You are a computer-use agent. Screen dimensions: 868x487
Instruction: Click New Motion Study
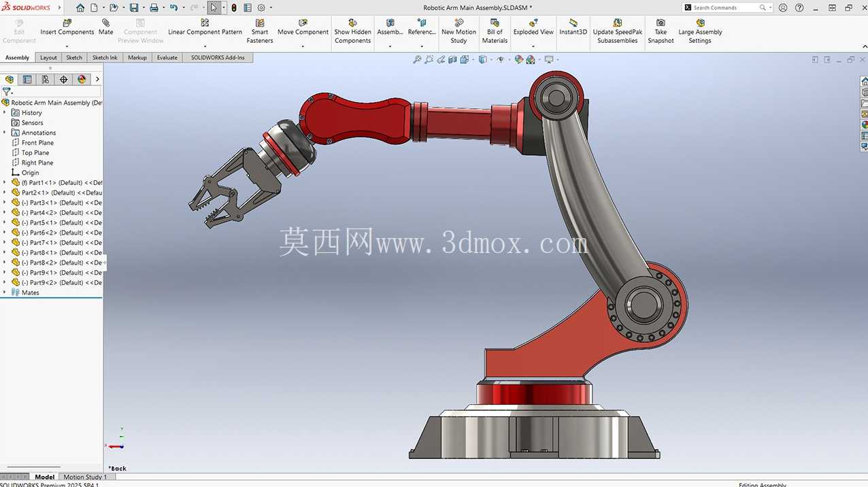(x=458, y=31)
